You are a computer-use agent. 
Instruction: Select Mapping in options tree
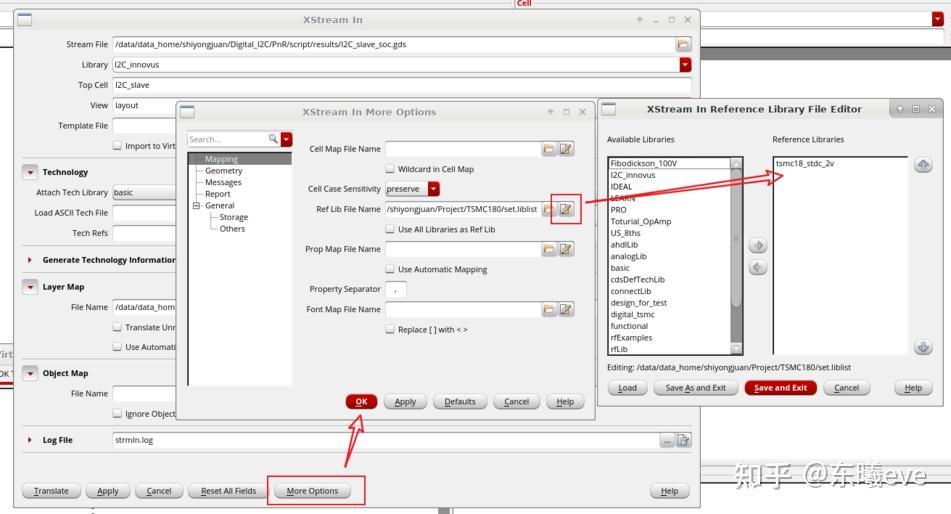click(x=221, y=159)
